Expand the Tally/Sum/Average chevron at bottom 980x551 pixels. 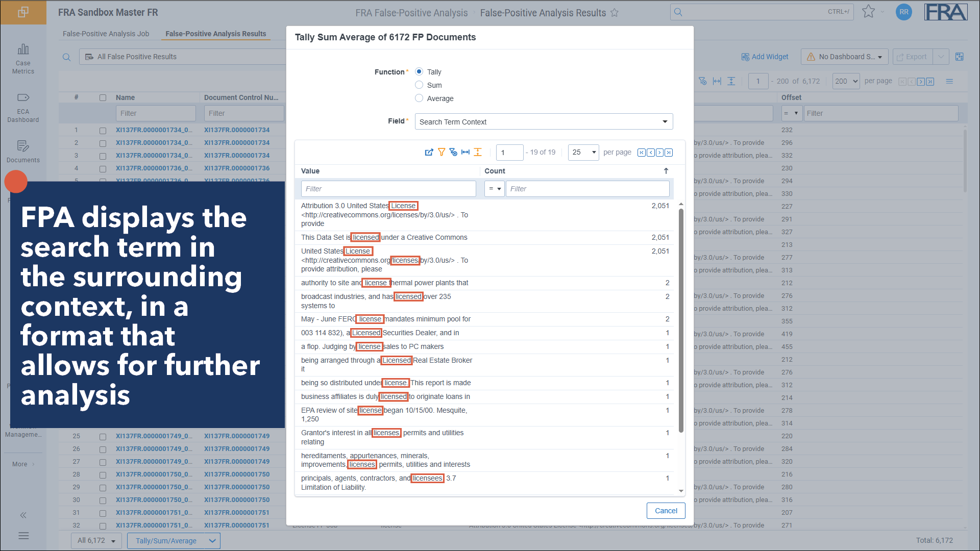(213, 540)
